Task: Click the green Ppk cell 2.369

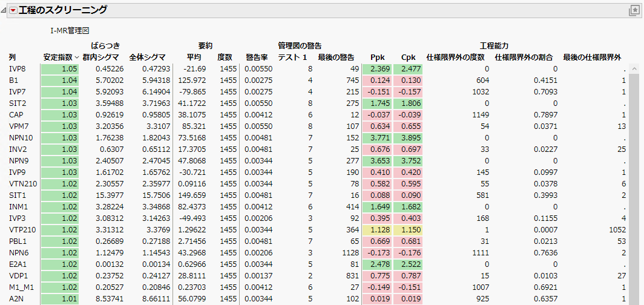Action: [x=377, y=69]
